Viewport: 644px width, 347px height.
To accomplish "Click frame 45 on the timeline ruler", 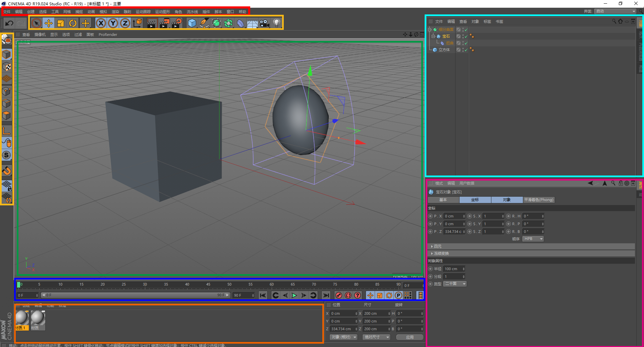I will (x=208, y=285).
